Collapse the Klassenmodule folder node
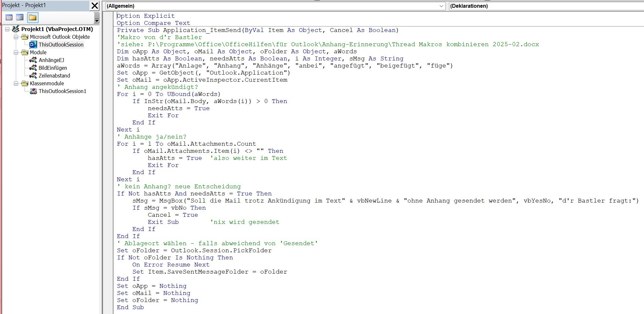644x314 pixels. [x=16, y=83]
